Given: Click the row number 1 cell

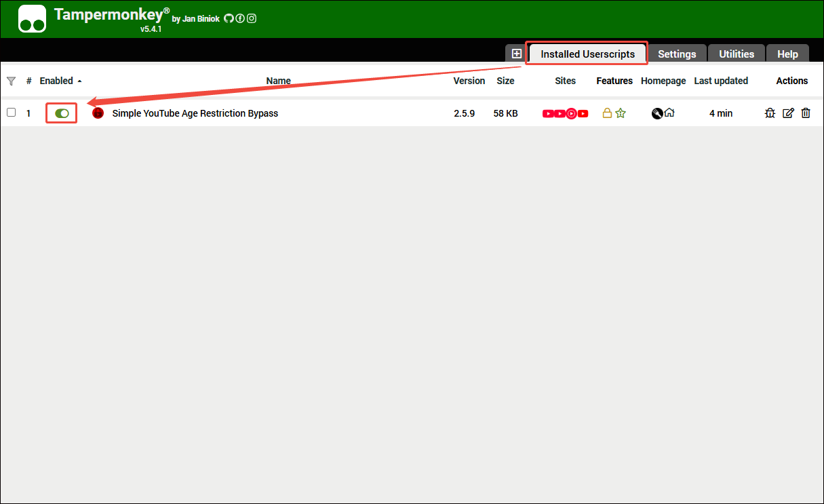Looking at the screenshot, I should (28, 113).
